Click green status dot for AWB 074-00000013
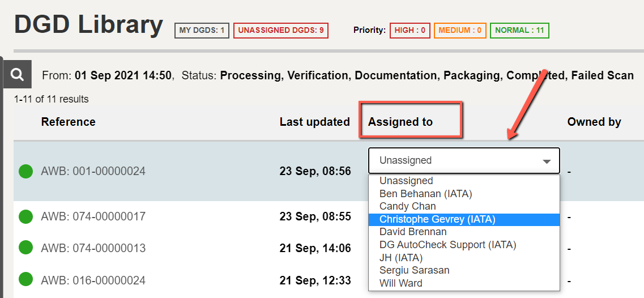The width and height of the screenshot is (644, 298). [25, 248]
